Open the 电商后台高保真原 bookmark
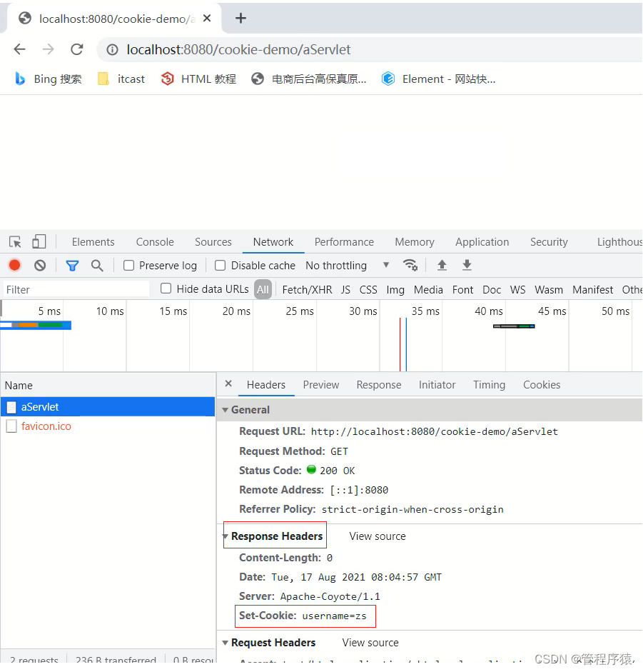This screenshot has height=672, width=643. [309, 79]
